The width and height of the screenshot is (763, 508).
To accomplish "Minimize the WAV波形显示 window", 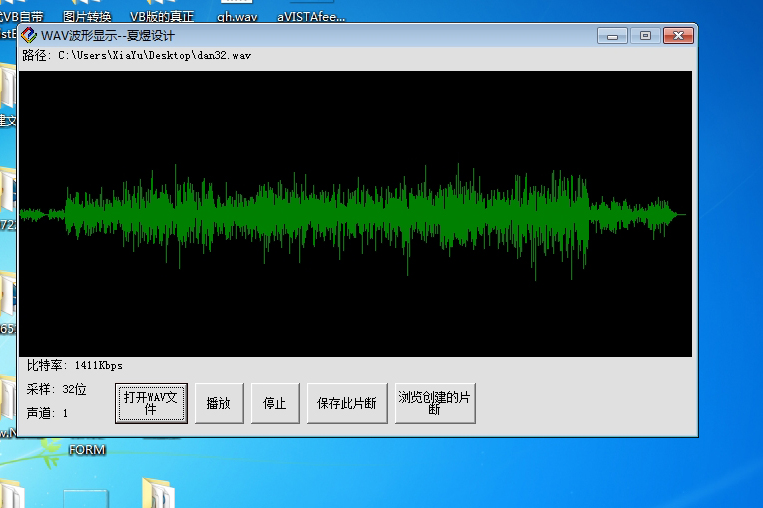I will point(611,36).
